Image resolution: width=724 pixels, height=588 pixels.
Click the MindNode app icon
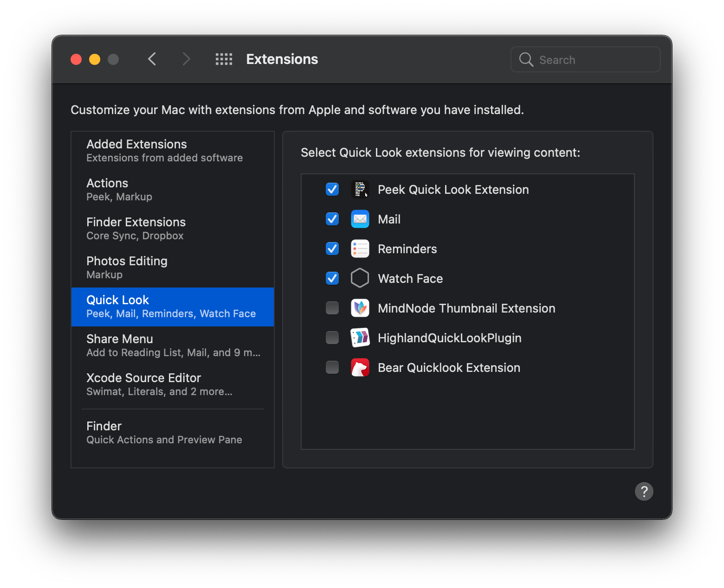point(360,308)
